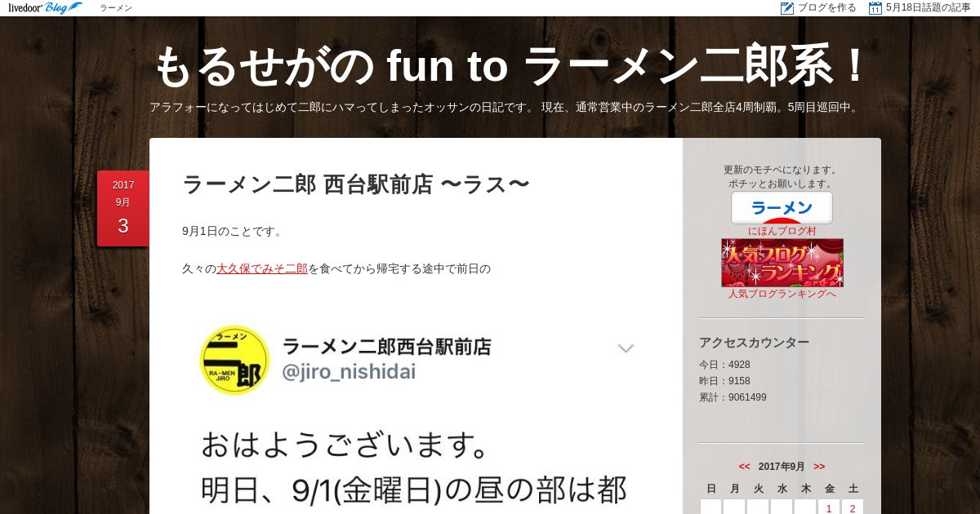Open the post title ラーメン二郎 西台駅前店 〜ラス〜
The image size is (980, 514).
356,185
